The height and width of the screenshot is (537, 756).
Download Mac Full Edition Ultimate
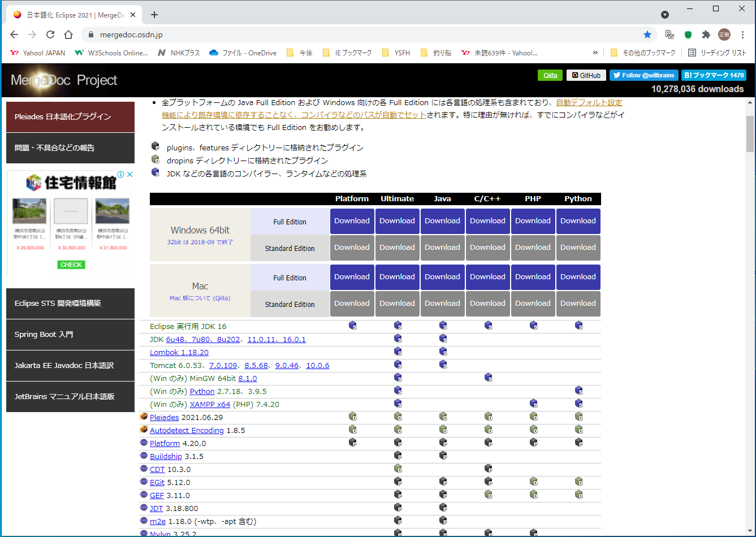click(398, 277)
